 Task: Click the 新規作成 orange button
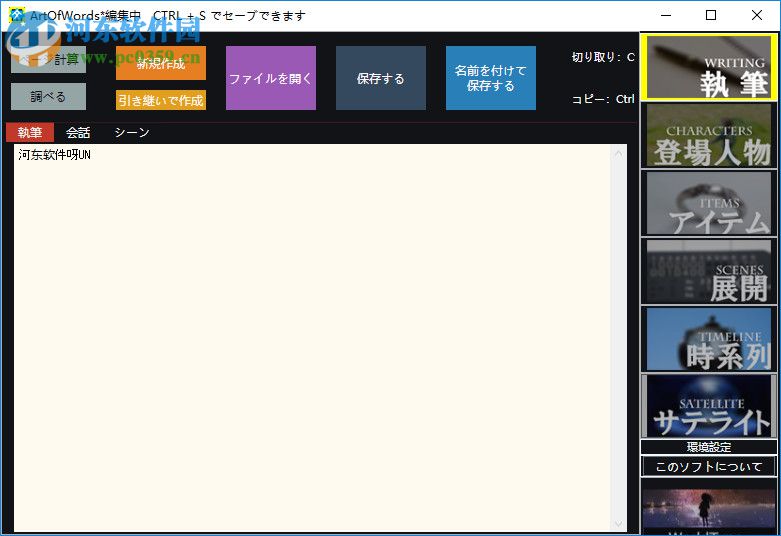[x=161, y=63]
